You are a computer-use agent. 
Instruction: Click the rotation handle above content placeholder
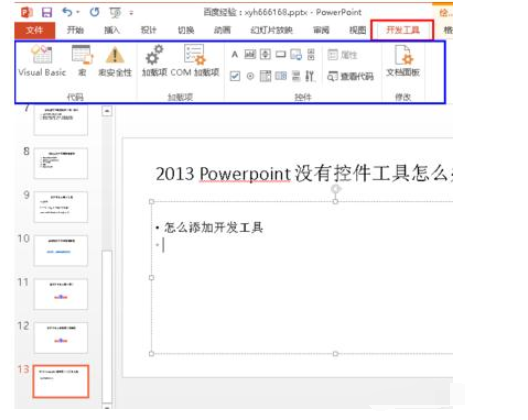pos(335,189)
